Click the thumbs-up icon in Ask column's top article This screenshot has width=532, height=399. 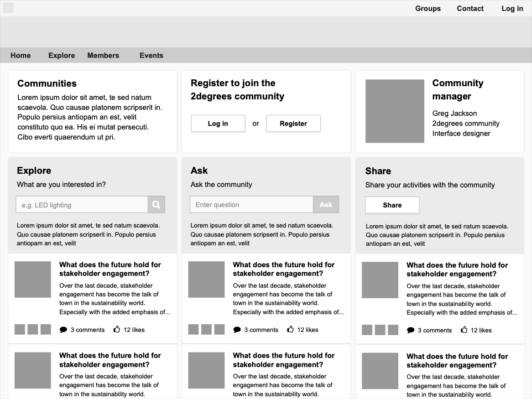291,329
